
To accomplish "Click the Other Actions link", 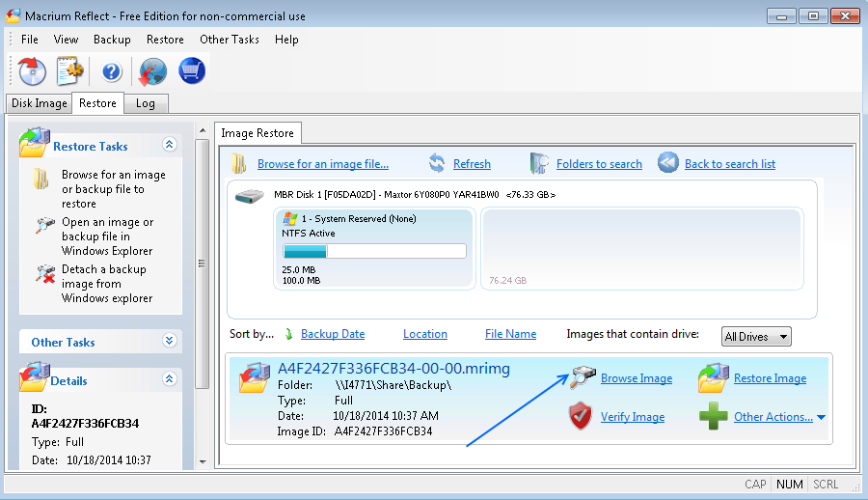I will (x=773, y=417).
